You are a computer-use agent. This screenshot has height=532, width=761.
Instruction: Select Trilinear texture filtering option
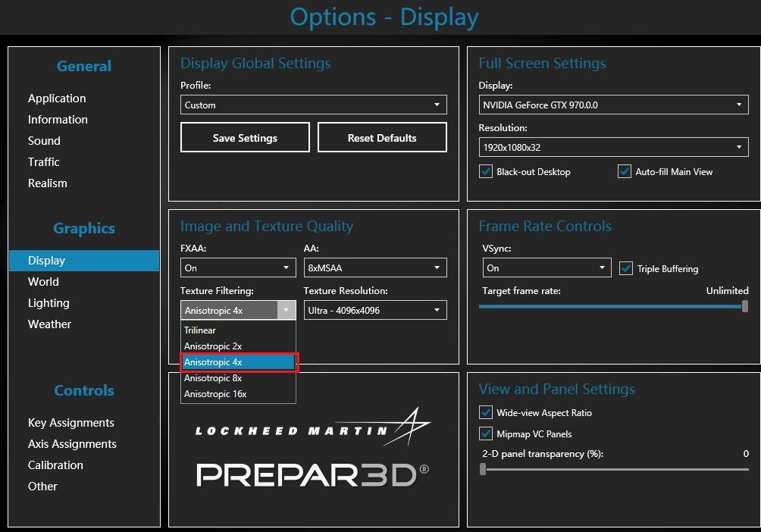[x=200, y=330]
